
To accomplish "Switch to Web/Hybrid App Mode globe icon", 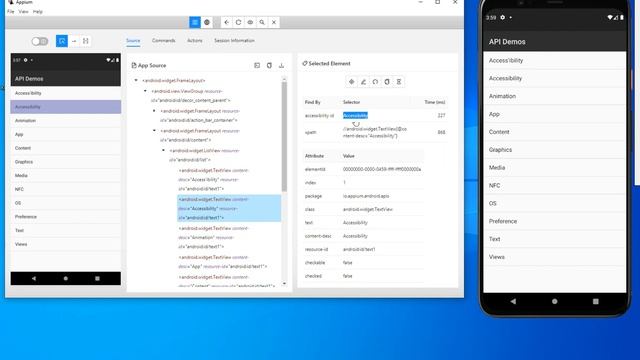I will click(207, 22).
